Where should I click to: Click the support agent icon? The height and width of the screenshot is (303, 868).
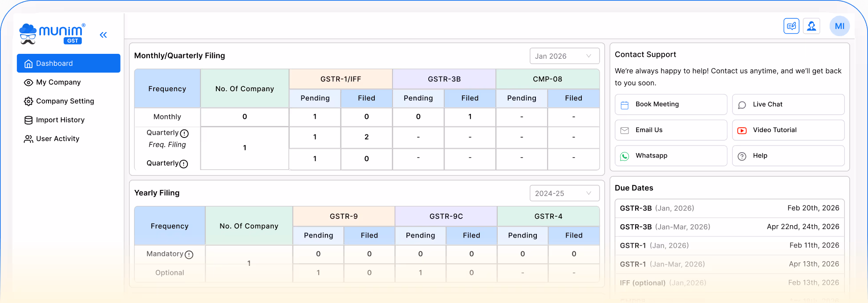[811, 26]
